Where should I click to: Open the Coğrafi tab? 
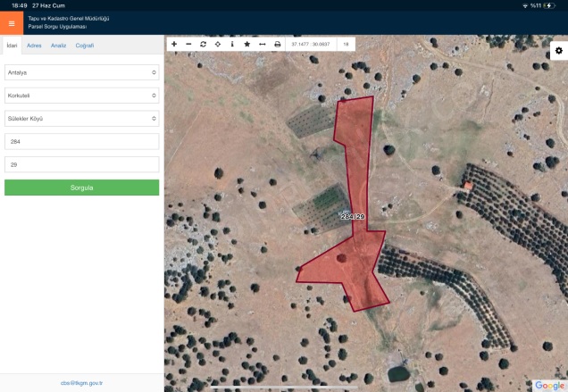click(85, 46)
